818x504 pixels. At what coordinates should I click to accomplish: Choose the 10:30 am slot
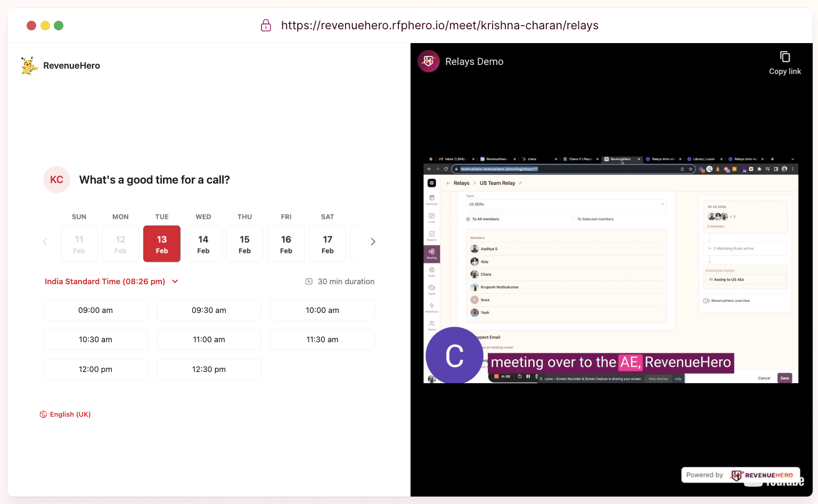[x=95, y=340]
